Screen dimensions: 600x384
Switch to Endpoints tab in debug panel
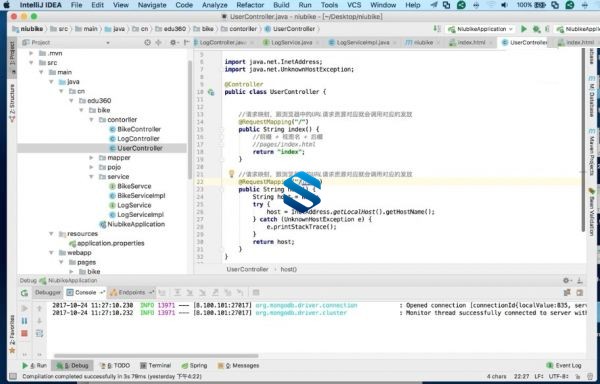(x=131, y=293)
